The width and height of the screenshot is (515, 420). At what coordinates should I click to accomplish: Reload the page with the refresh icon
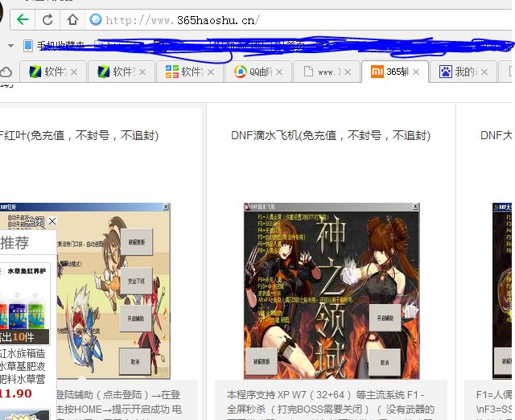tap(47, 19)
